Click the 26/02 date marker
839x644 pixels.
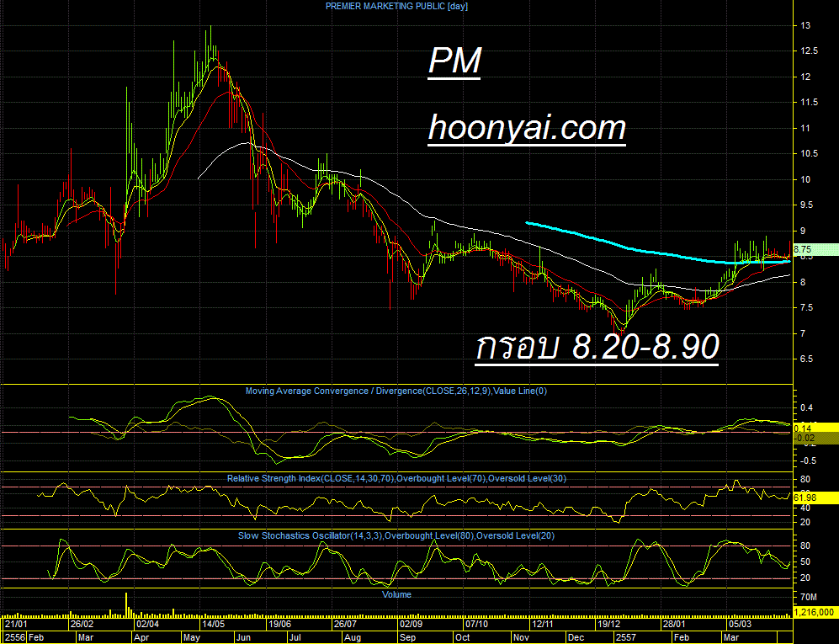[x=82, y=624]
